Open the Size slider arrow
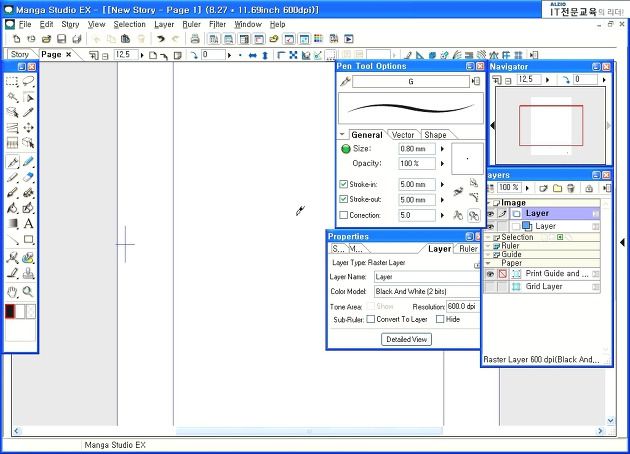Image resolution: width=630 pixels, height=454 pixels. (442, 149)
